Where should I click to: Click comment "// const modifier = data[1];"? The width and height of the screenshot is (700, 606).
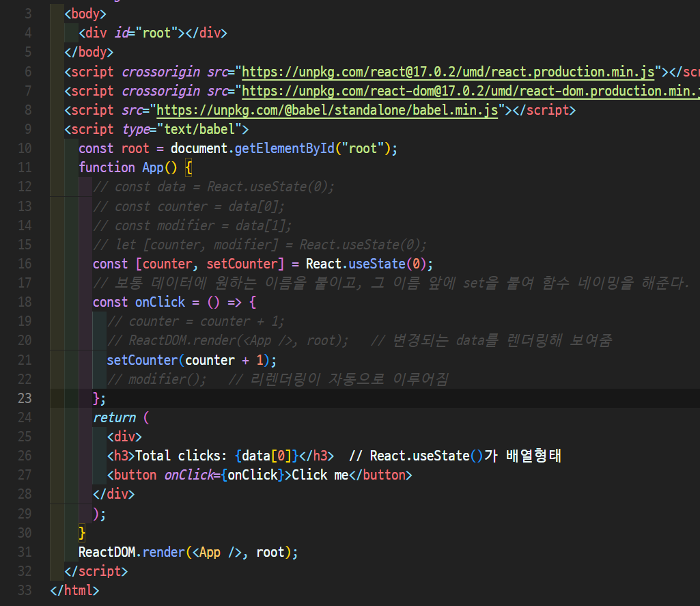pyautogui.click(x=192, y=226)
